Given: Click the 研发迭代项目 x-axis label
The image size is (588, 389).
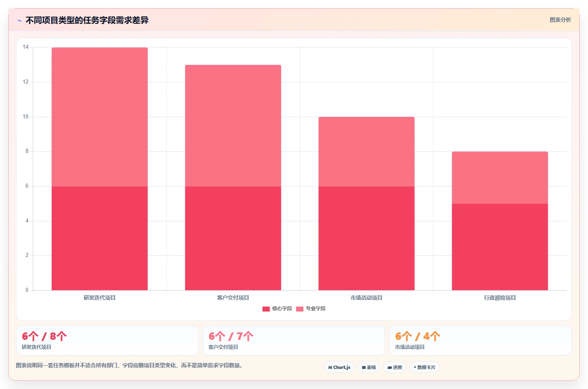Looking at the screenshot, I should pyautogui.click(x=100, y=298).
